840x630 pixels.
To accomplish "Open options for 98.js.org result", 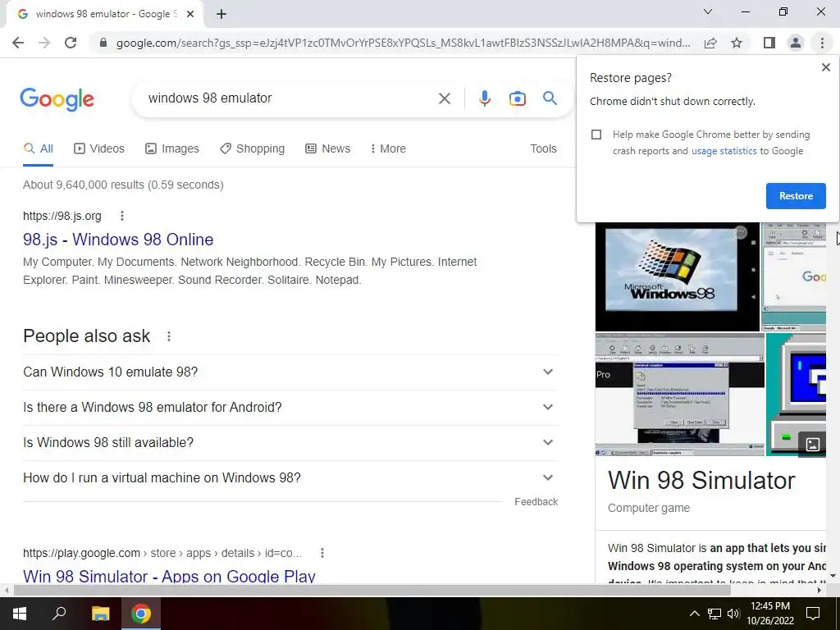I will click(122, 216).
